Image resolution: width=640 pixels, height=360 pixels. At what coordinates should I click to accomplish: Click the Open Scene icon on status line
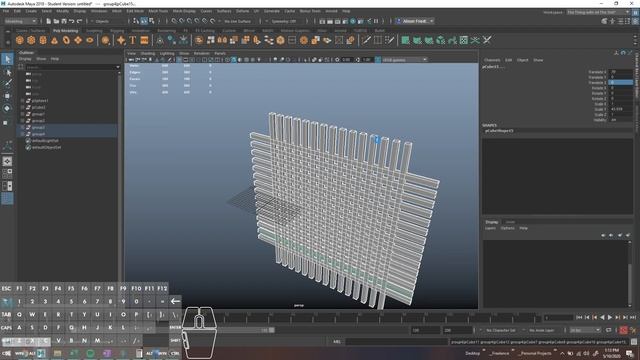click(56, 21)
